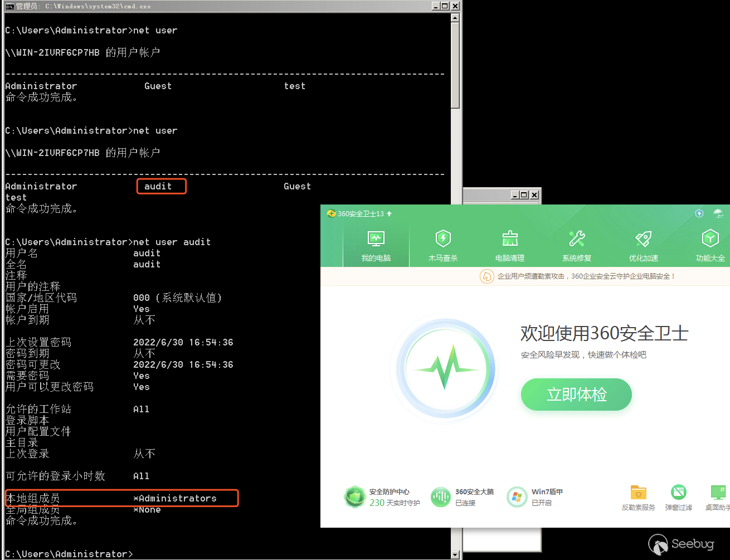Launch the 弹窗过滤 tool icon
Viewport: 730px width, 560px height.
(x=679, y=493)
